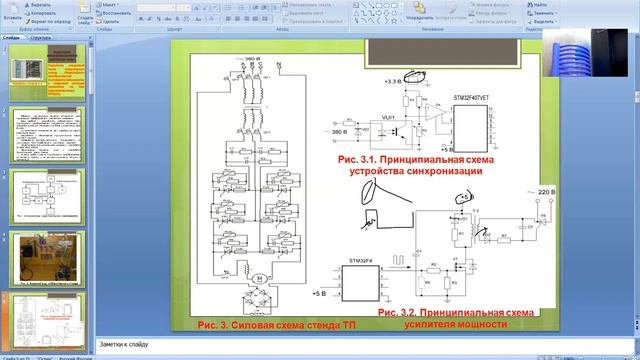
Task: Open the font name combo box
Action: (x=157, y=8)
